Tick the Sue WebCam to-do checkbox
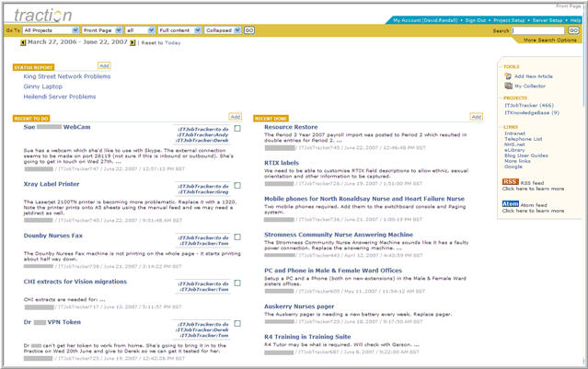This screenshot has width=588, height=369. pos(237,130)
